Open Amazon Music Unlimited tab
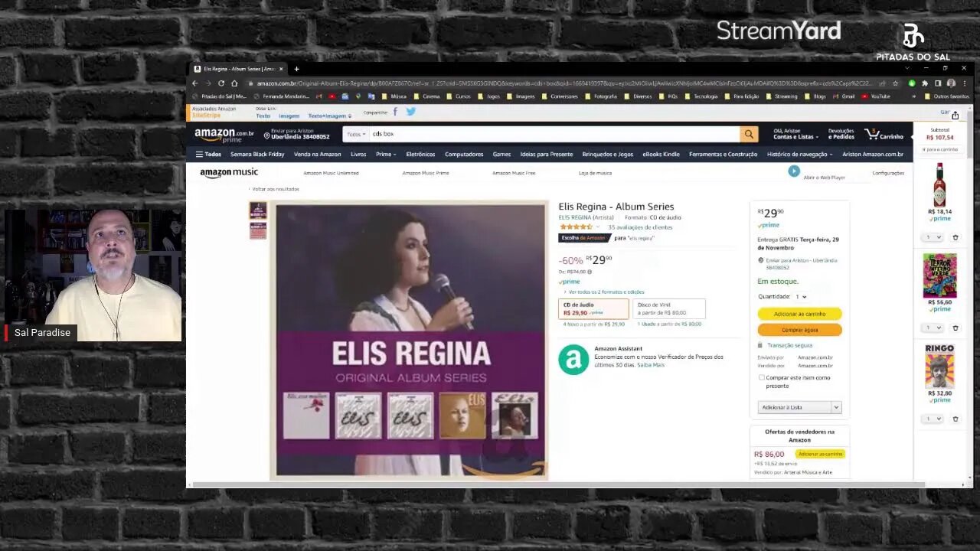This screenshot has width=980, height=551. coord(331,173)
